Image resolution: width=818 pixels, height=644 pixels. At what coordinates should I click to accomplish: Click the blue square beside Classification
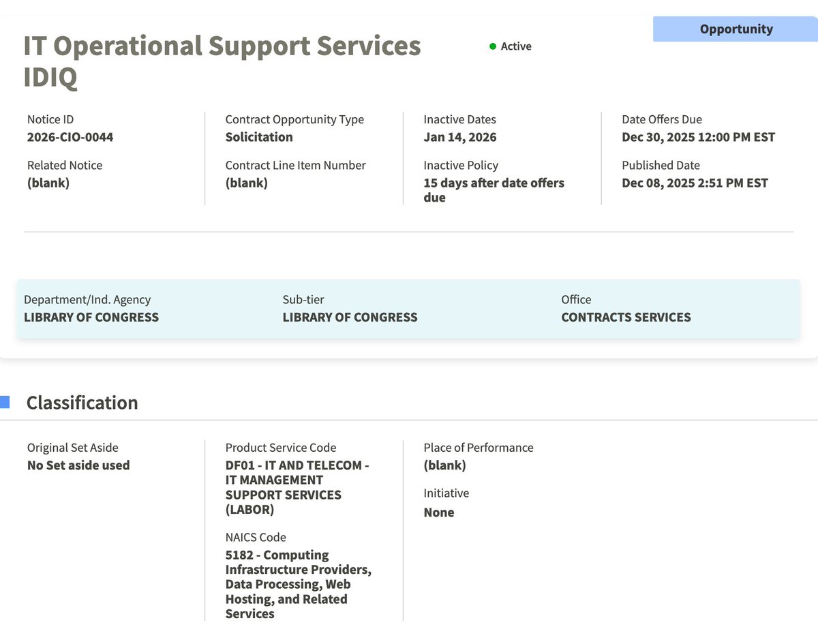click(x=5, y=402)
